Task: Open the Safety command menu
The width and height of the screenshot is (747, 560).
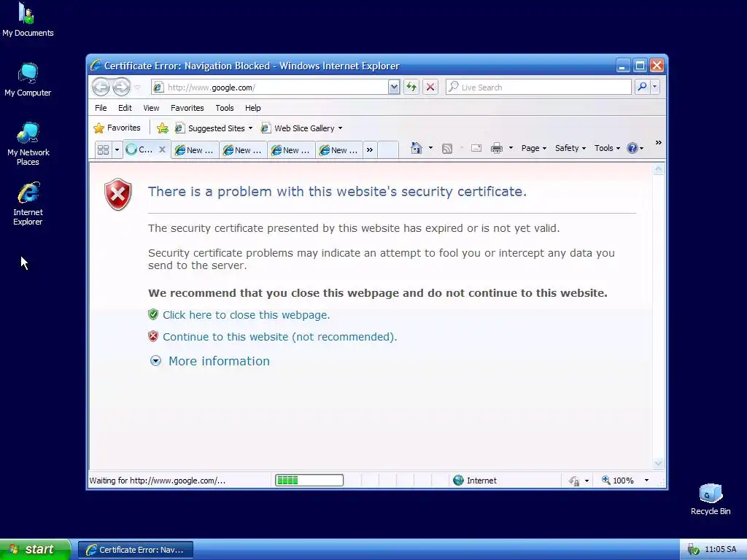Action: (x=570, y=148)
